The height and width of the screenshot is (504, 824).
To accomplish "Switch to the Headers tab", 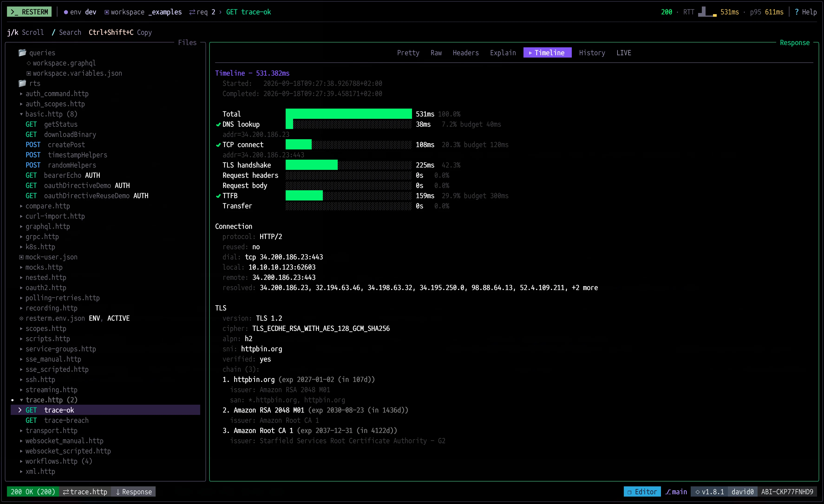I will (x=465, y=53).
